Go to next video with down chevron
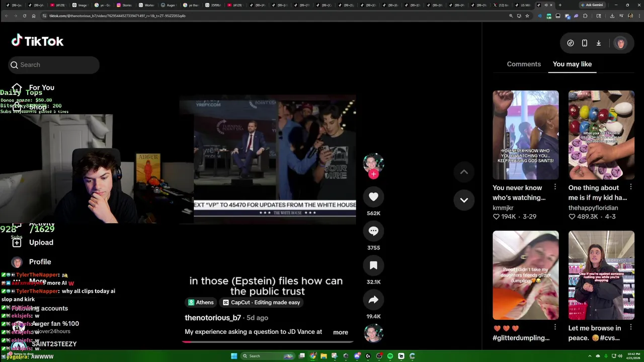 tap(464, 200)
